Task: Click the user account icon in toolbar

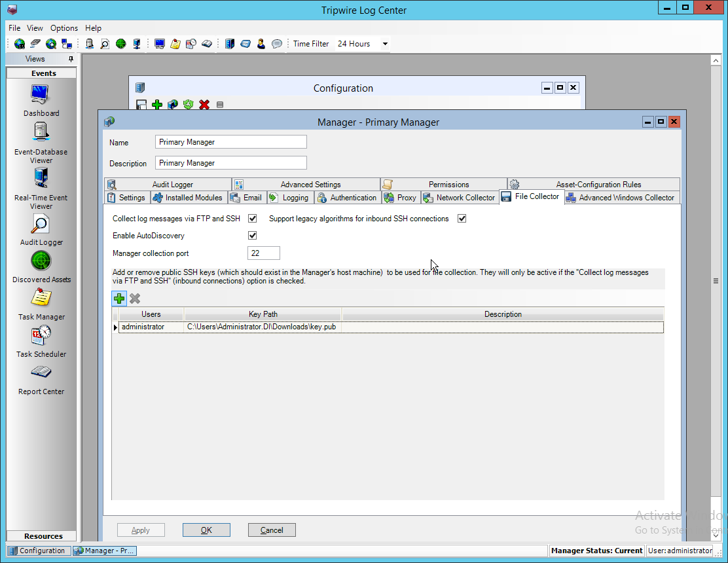Action: tap(261, 44)
